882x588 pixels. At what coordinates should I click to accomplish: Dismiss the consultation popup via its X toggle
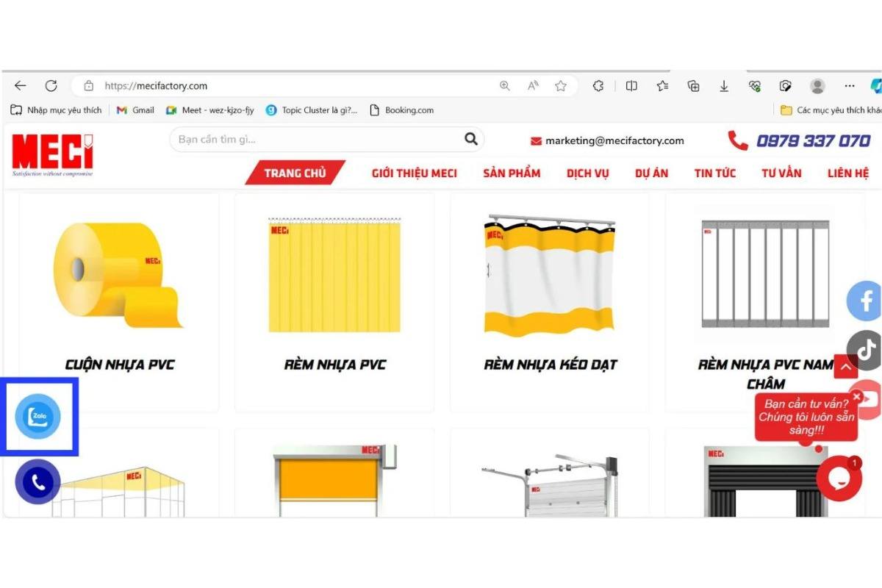[857, 395]
